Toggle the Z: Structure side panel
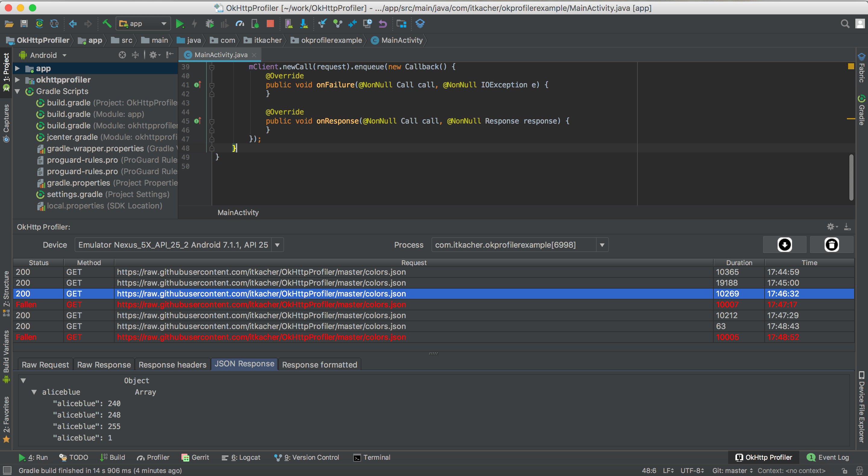Screen dimensions: 868x476 point(6,293)
